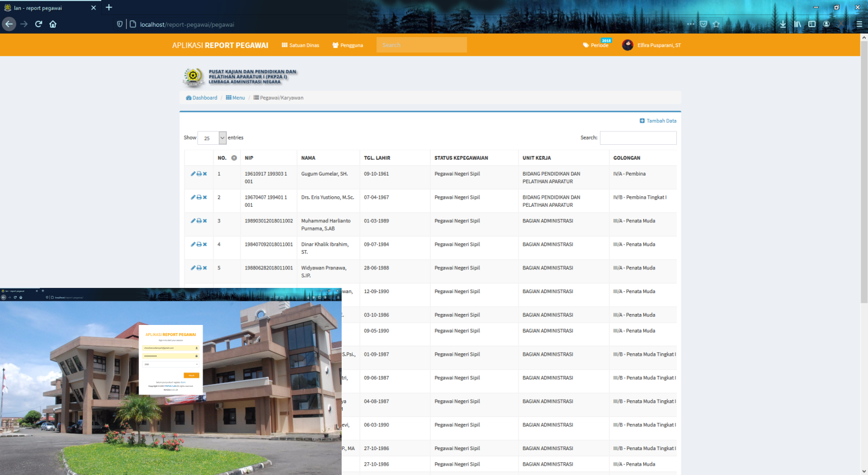Screen dimensions: 868x475
Task: Click the print icon for Dinar Khalik Ibrahim
Action: [199, 244]
